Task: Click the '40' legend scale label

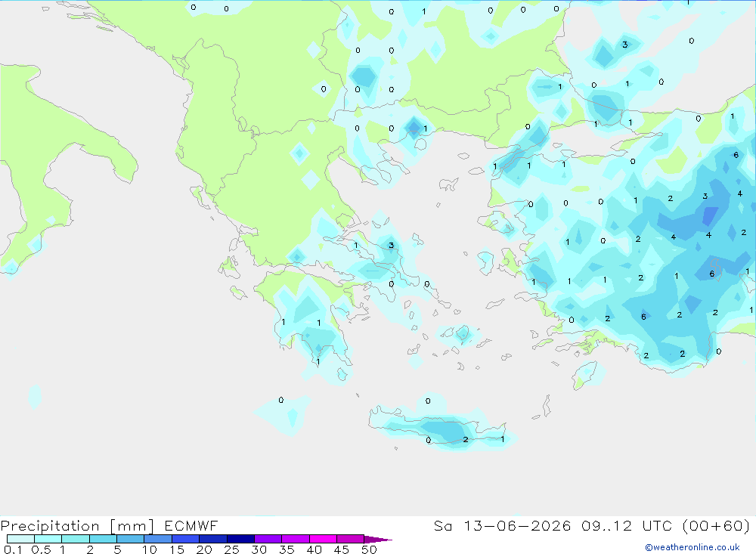Action: (314, 549)
